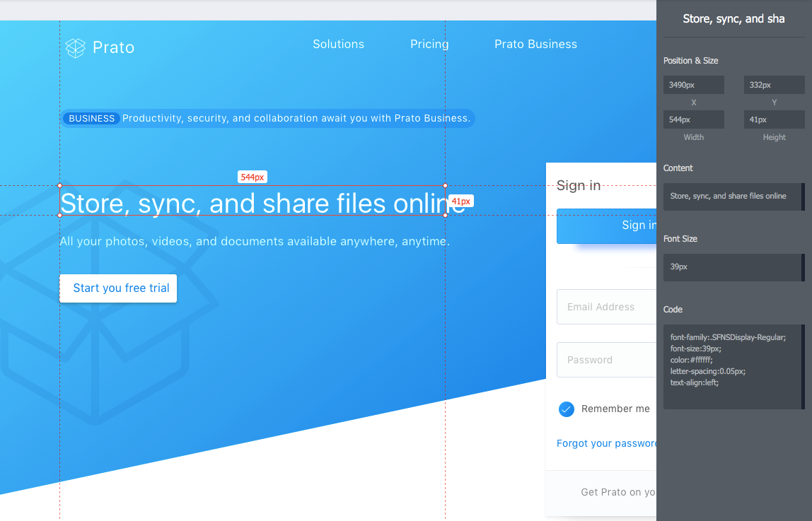The width and height of the screenshot is (812, 521).
Task: Click the Remember me label text
Action: tap(615, 409)
